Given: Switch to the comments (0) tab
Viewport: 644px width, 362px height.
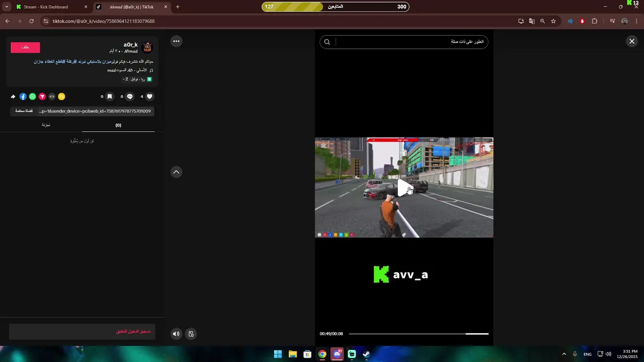Looking at the screenshot, I should pyautogui.click(x=118, y=125).
